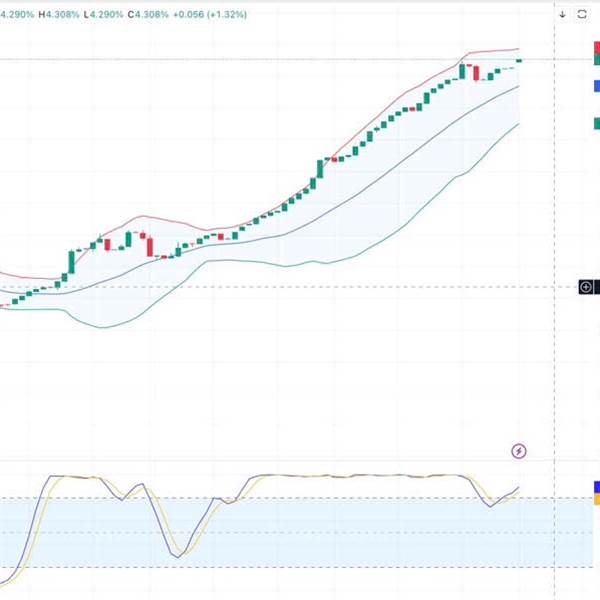This screenshot has height=600, width=600.
Task: Click the square bracket icon at top right
Action: [x=582, y=15]
